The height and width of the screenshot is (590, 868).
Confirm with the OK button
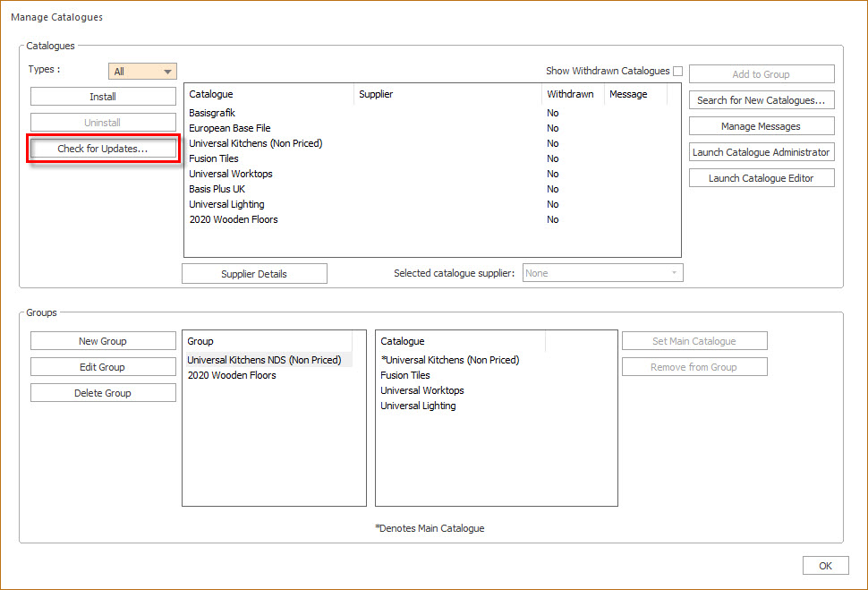[x=825, y=565]
